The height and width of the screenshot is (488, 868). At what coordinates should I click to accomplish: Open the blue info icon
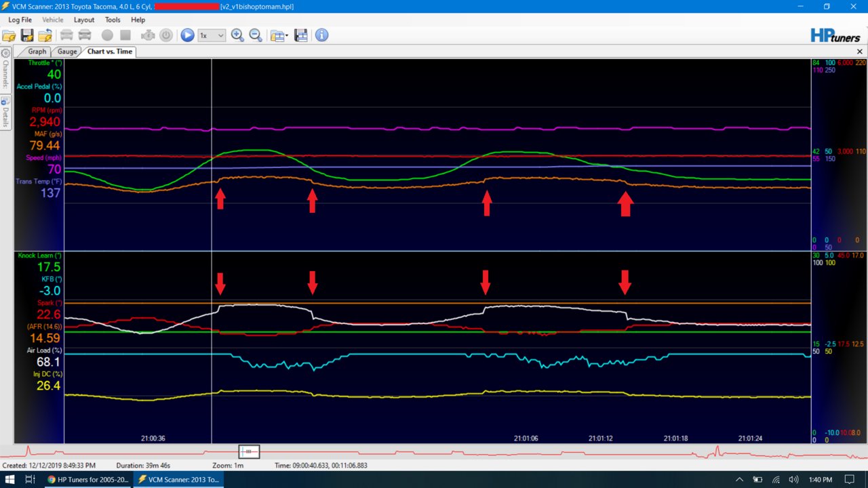[x=322, y=35]
